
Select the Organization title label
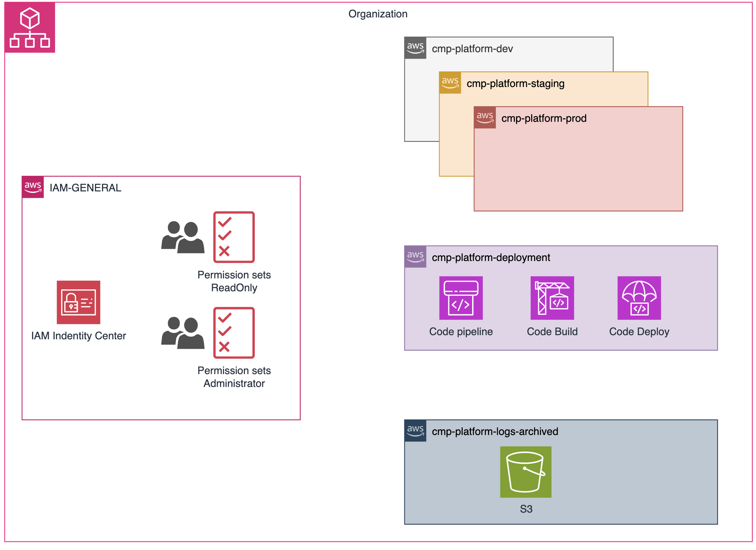378,14
